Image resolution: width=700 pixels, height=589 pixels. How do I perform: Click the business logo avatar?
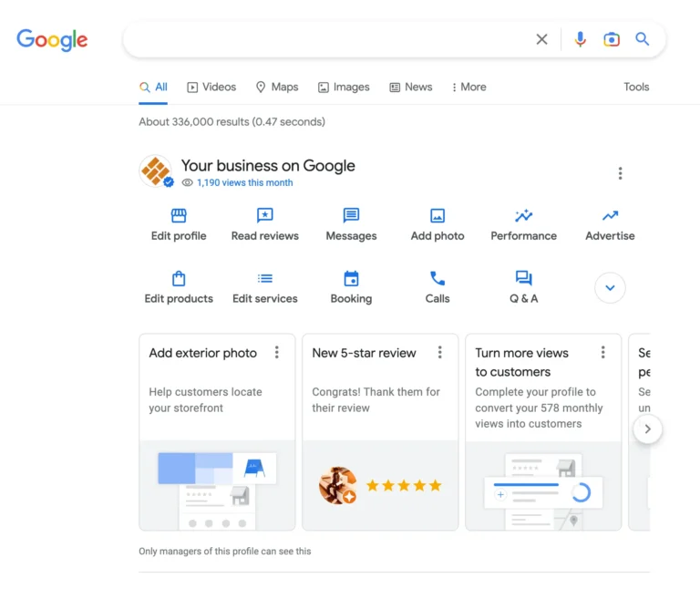click(x=155, y=170)
